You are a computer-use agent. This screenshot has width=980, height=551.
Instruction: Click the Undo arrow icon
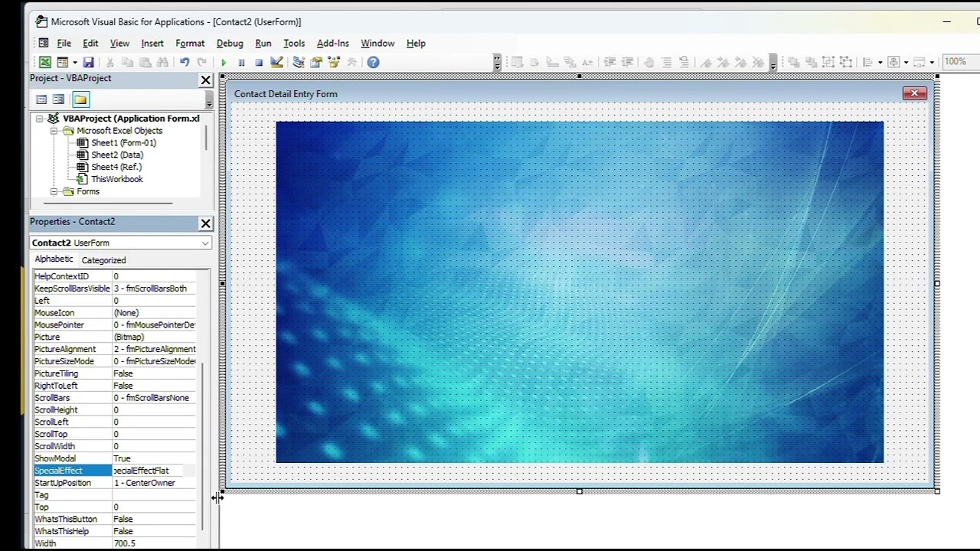pos(185,63)
